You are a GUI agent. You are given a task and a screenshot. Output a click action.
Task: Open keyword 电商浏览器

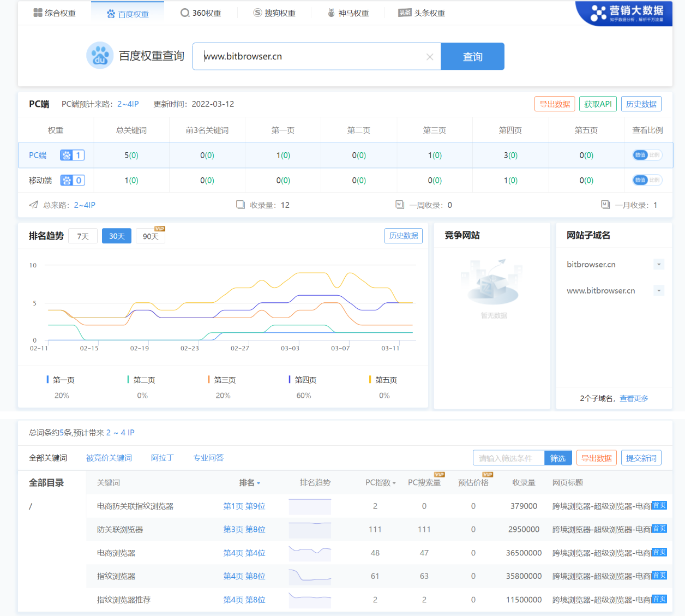116,553
